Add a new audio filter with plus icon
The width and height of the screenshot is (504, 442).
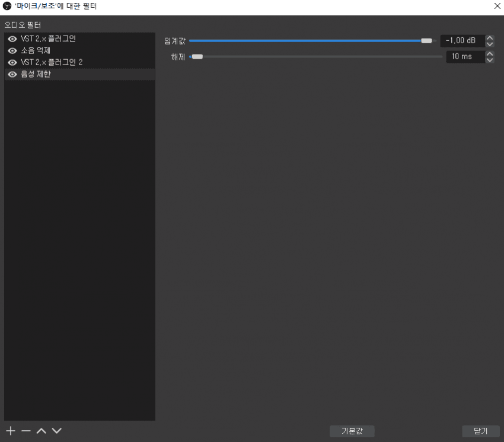11,431
